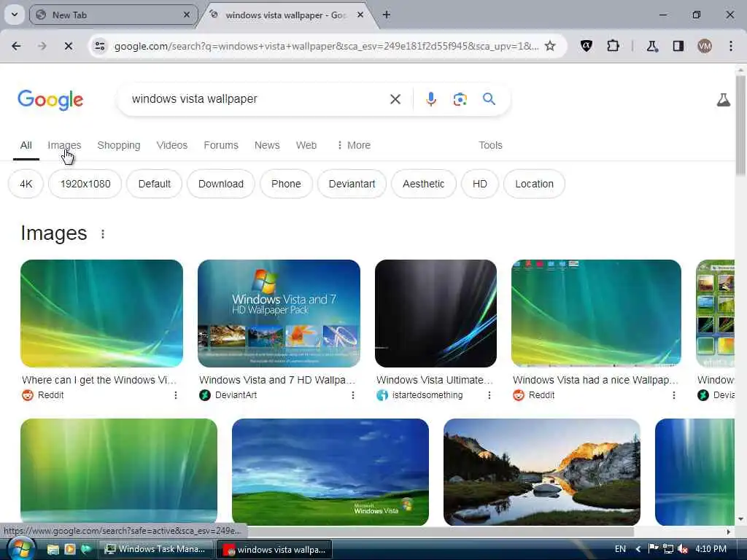Expand the More search filters menu
Image resolution: width=747 pixels, height=560 pixels.
tap(354, 145)
